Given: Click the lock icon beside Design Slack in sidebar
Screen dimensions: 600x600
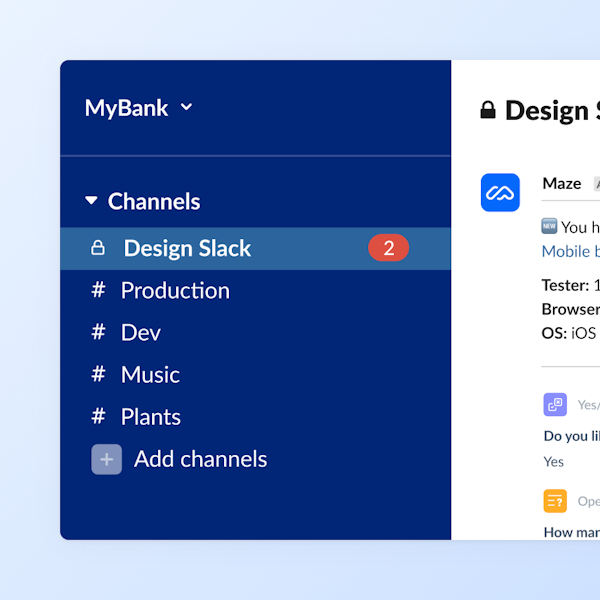Looking at the screenshot, I should click(x=98, y=248).
